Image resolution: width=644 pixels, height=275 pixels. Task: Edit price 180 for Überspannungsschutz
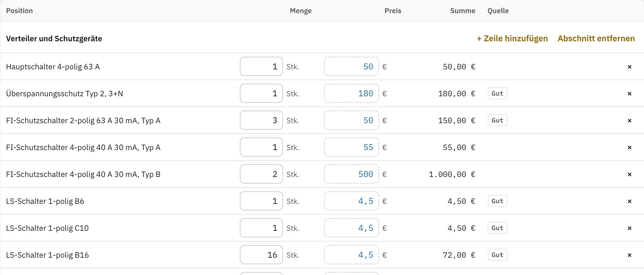352,93
